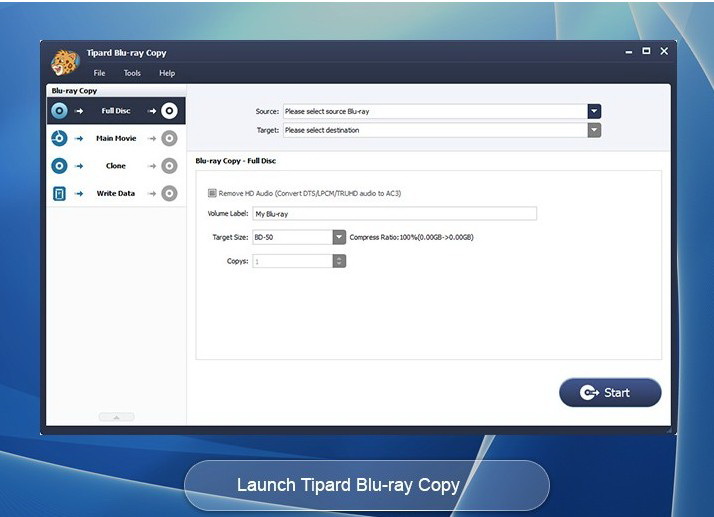Viewport: 714px width, 517px height.
Task: Close the Tipard Blu-ray Copy window
Action: [x=664, y=51]
